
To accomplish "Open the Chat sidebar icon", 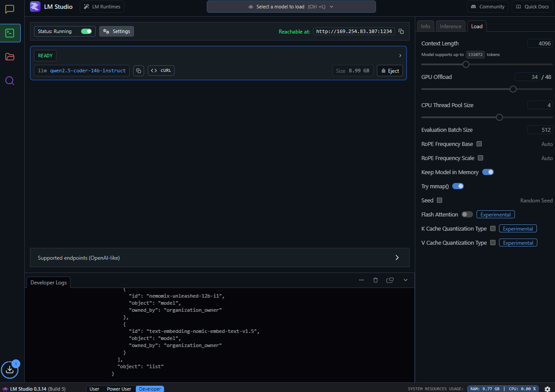I will tap(10, 9).
